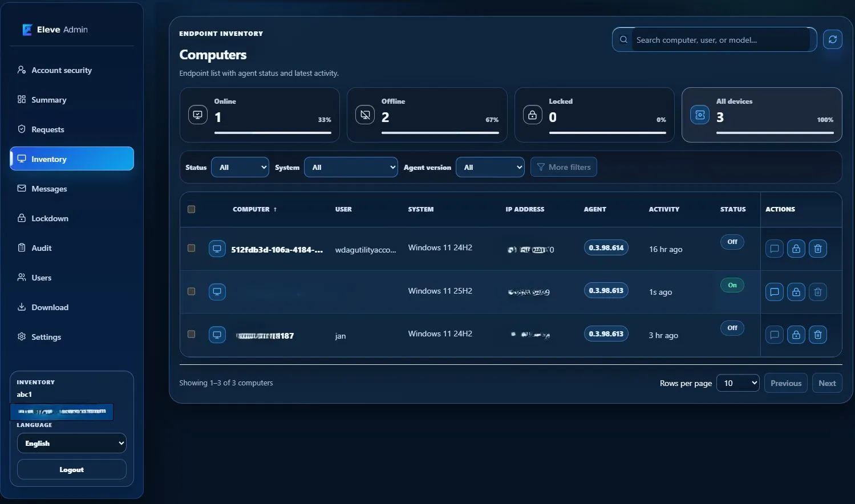The width and height of the screenshot is (855, 504).
Task: Open the Settings page in sidebar
Action: pos(72,337)
